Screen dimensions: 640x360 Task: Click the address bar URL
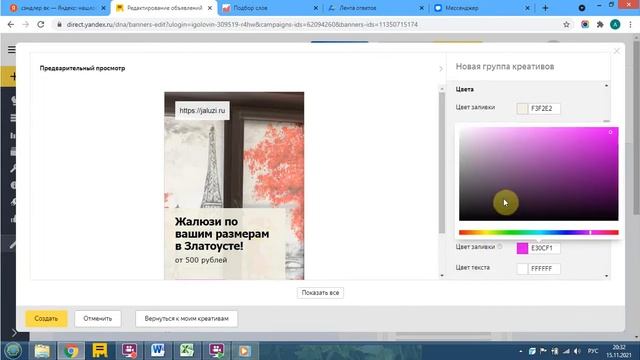pos(242,24)
